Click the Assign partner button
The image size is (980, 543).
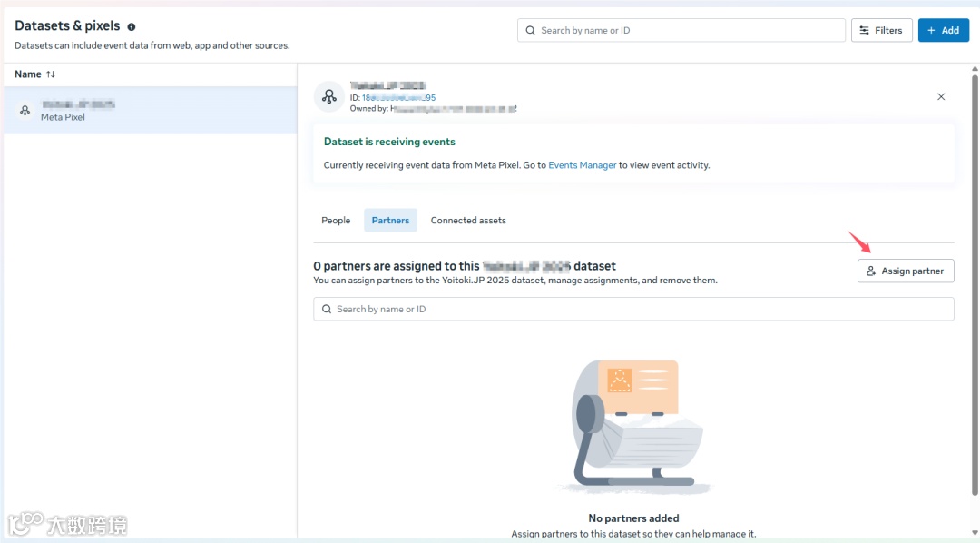pos(906,271)
